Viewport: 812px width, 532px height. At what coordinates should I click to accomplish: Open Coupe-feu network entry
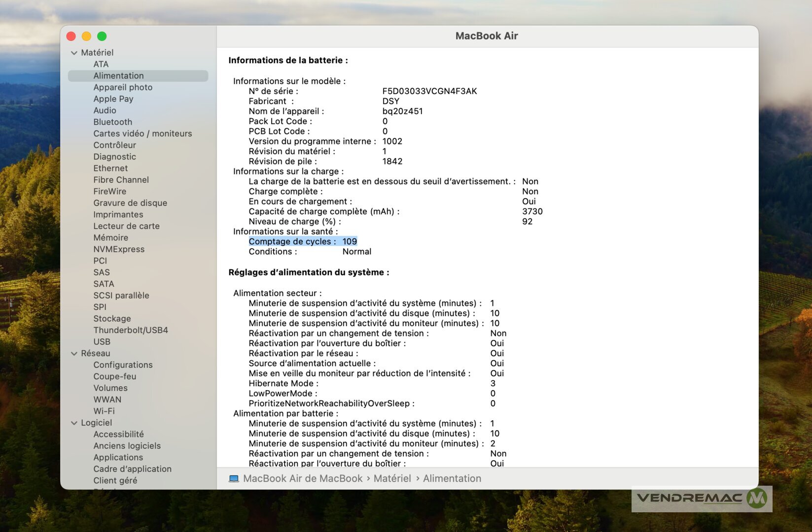coord(114,376)
